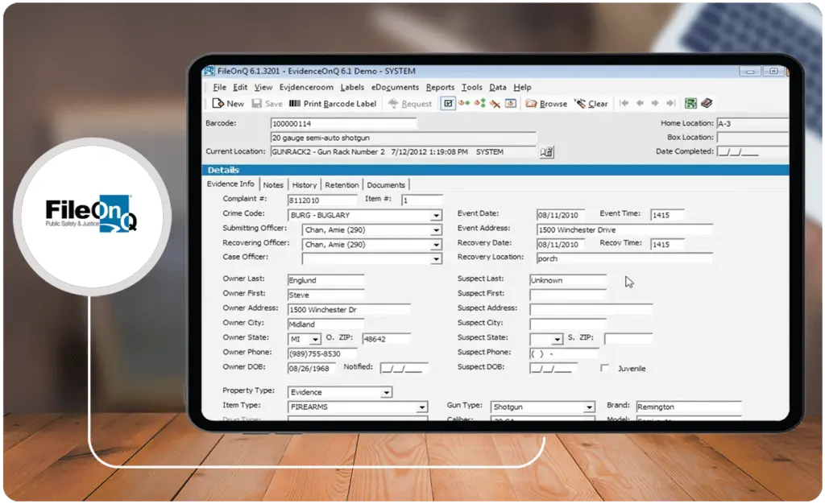Open the View menu
The width and height of the screenshot is (825, 504).
click(263, 87)
